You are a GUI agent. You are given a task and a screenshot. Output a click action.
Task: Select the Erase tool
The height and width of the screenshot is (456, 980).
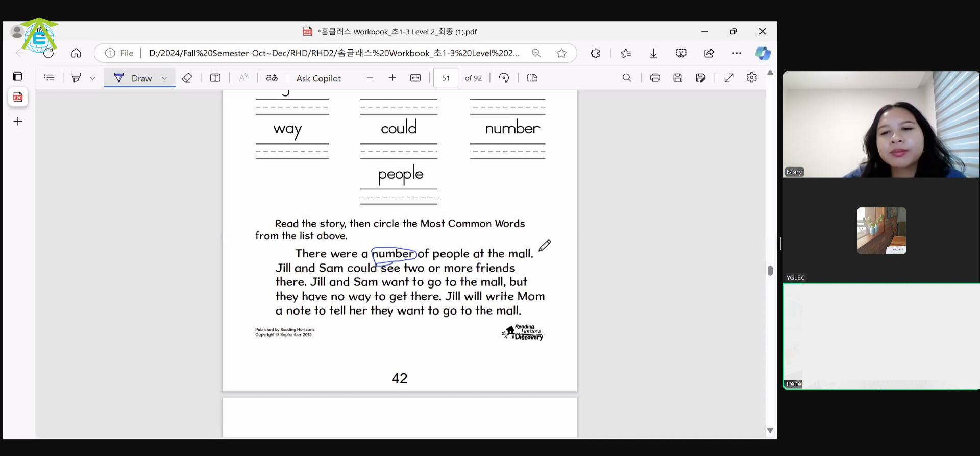click(x=187, y=78)
